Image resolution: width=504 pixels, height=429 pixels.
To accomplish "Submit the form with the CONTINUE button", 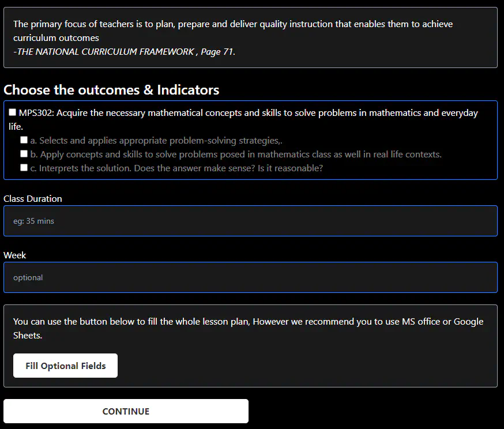I will (x=126, y=411).
